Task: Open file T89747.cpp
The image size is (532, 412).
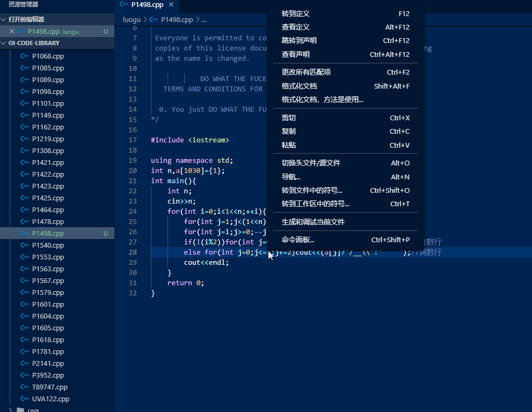Action: point(50,387)
